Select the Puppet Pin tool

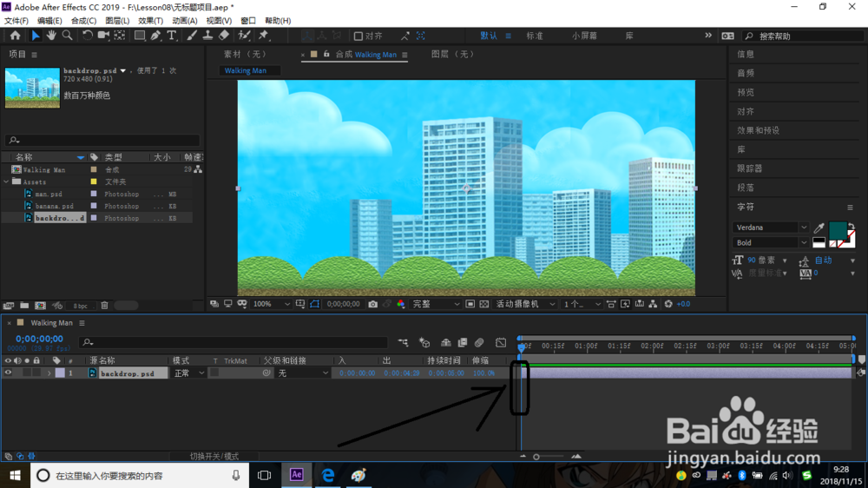click(264, 36)
